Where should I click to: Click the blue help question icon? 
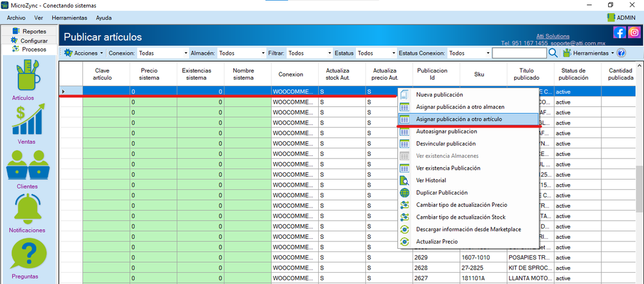tap(621, 53)
